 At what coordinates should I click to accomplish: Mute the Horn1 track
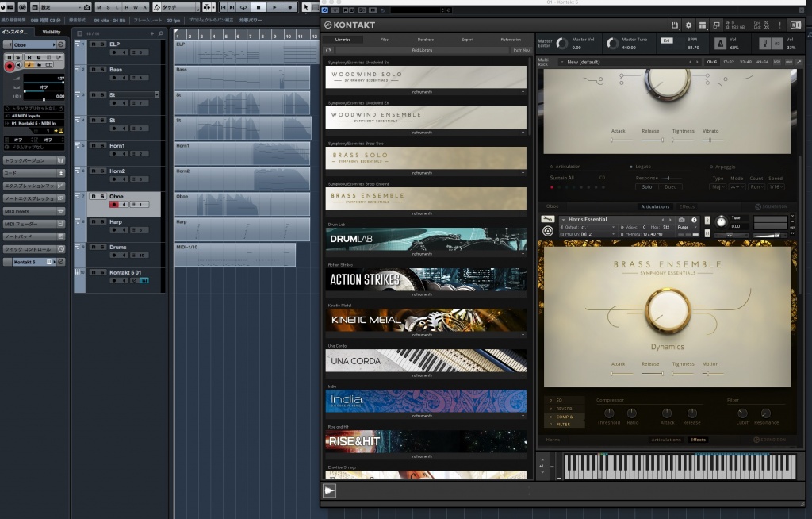tap(94, 146)
